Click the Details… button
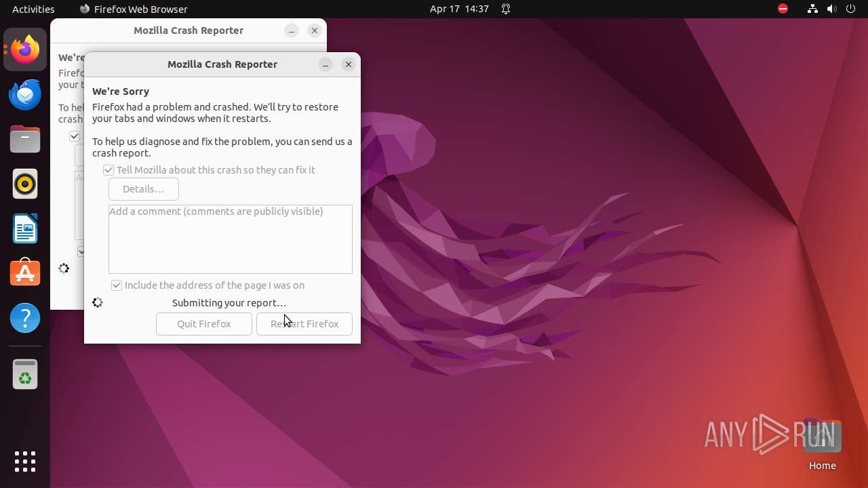 coord(144,189)
